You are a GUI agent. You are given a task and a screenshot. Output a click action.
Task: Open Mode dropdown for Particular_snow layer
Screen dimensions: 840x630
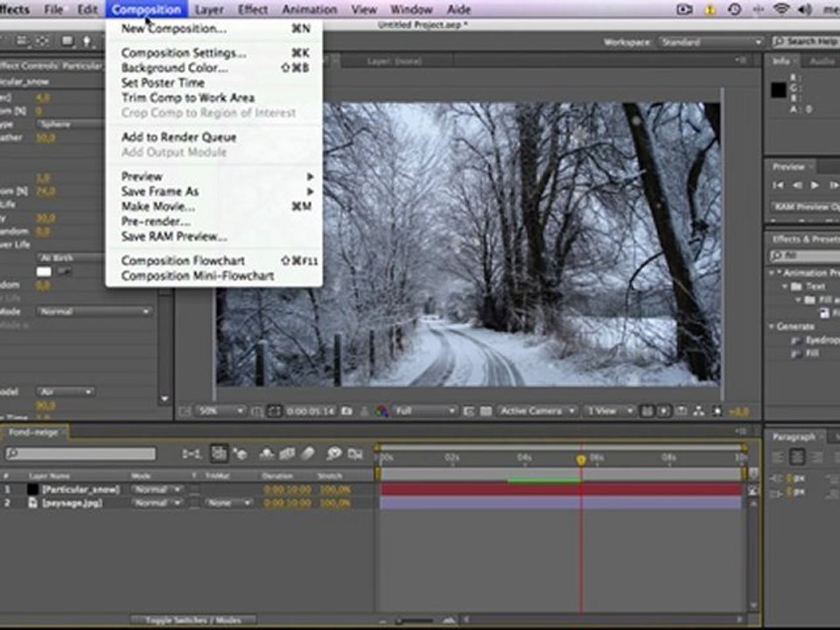pos(157,489)
